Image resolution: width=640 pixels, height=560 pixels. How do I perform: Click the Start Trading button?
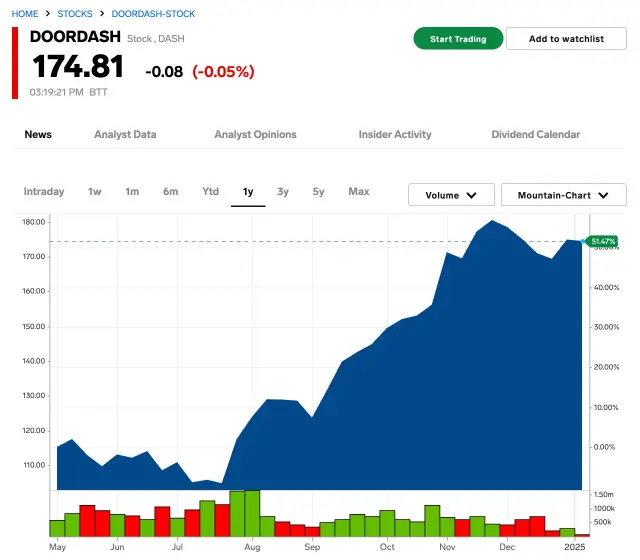click(458, 39)
